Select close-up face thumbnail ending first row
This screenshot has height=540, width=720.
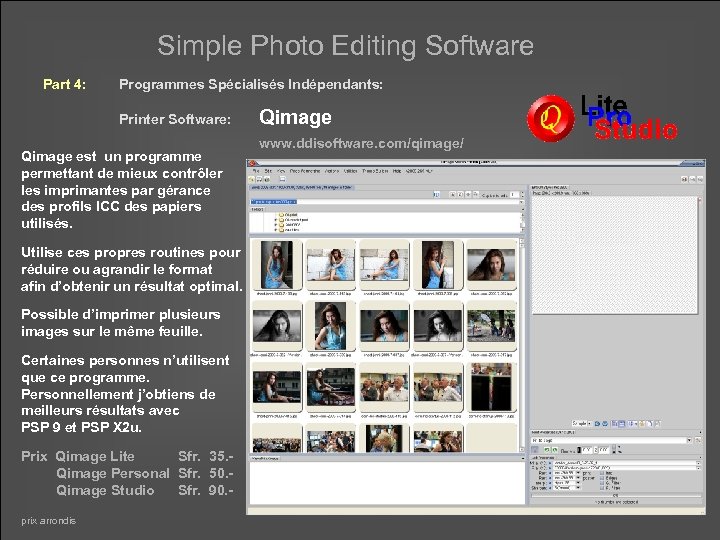tap(491, 265)
